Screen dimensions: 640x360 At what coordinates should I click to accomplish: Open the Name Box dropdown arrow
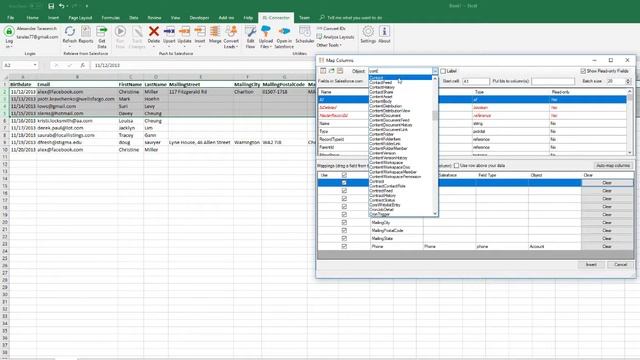[x=35, y=65]
